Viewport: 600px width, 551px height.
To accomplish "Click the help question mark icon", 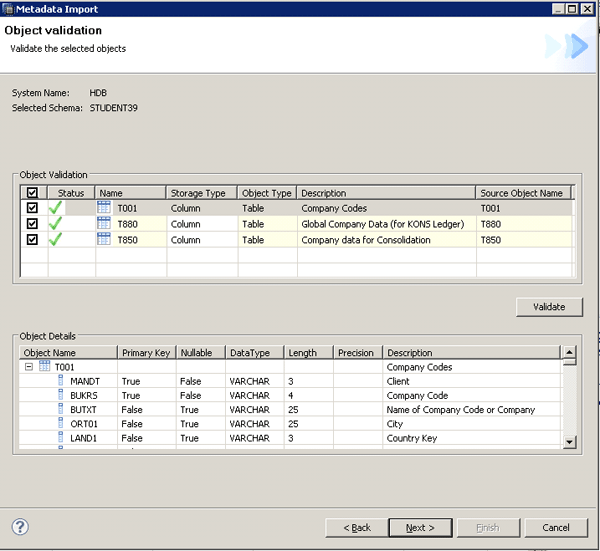I will (20, 527).
